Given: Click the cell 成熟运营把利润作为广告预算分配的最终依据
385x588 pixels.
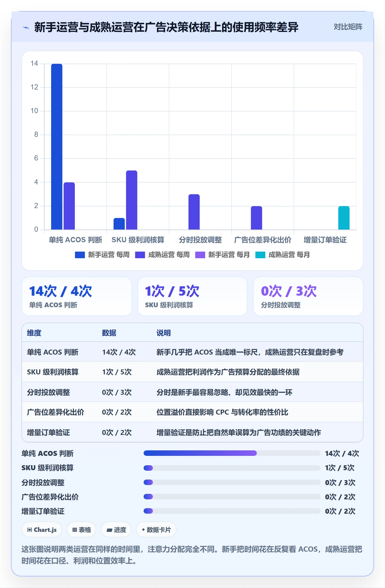Looking at the screenshot, I should pos(228,372).
